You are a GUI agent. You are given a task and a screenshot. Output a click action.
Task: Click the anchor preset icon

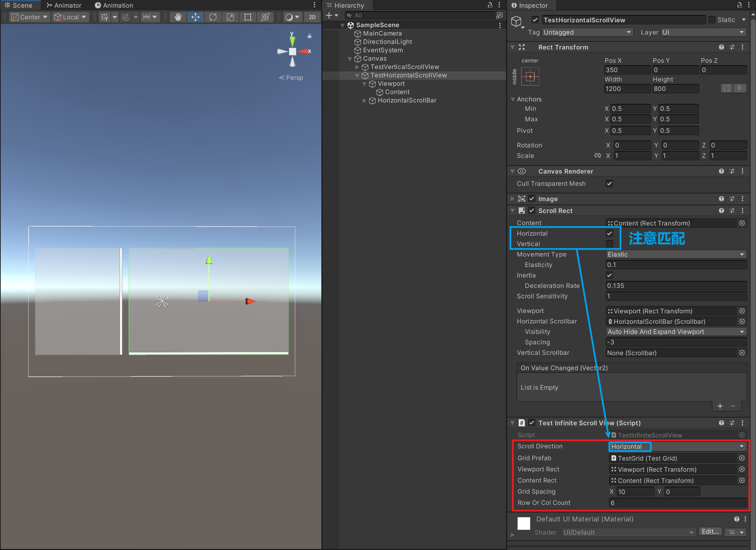(x=530, y=76)
